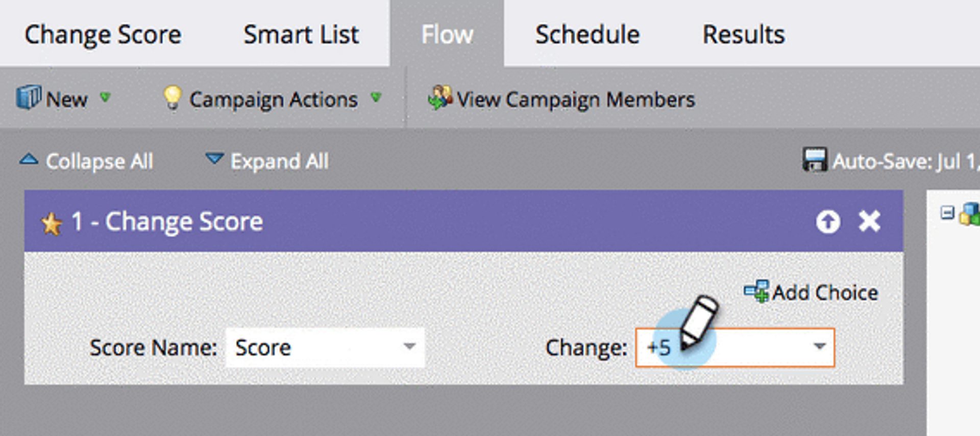Screen dimensions: 980x436
Task: Click the Campaign Actions lightbulb icon
Action: point(172,97)
